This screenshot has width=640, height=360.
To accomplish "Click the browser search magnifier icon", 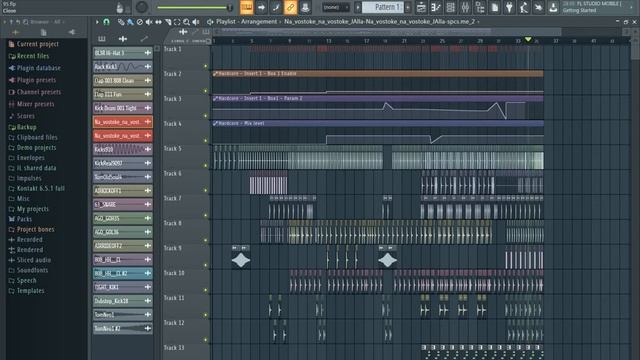I will [26, 22].
